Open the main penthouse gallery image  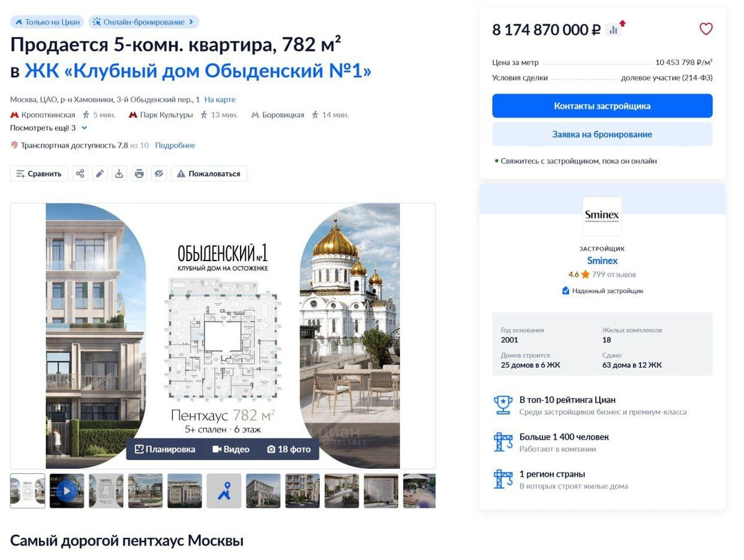click(223, 336)
